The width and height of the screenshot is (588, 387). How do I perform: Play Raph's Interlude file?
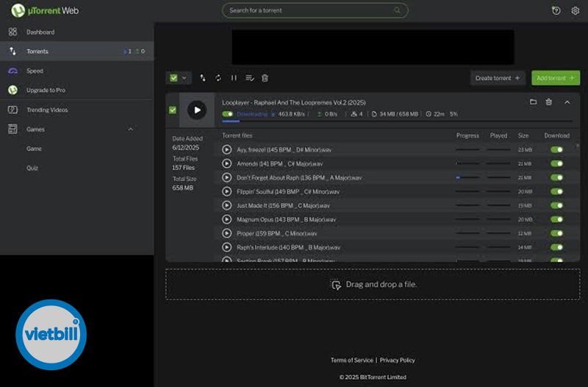[x=226, y=247]
